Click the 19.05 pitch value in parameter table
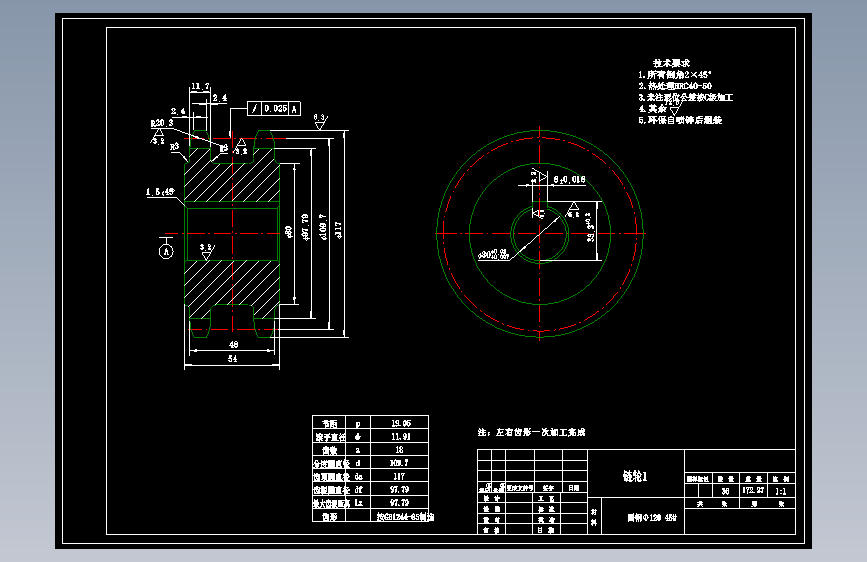Viewport: 867px width, 562px height. pyautogui.click(x=401, y=423)
